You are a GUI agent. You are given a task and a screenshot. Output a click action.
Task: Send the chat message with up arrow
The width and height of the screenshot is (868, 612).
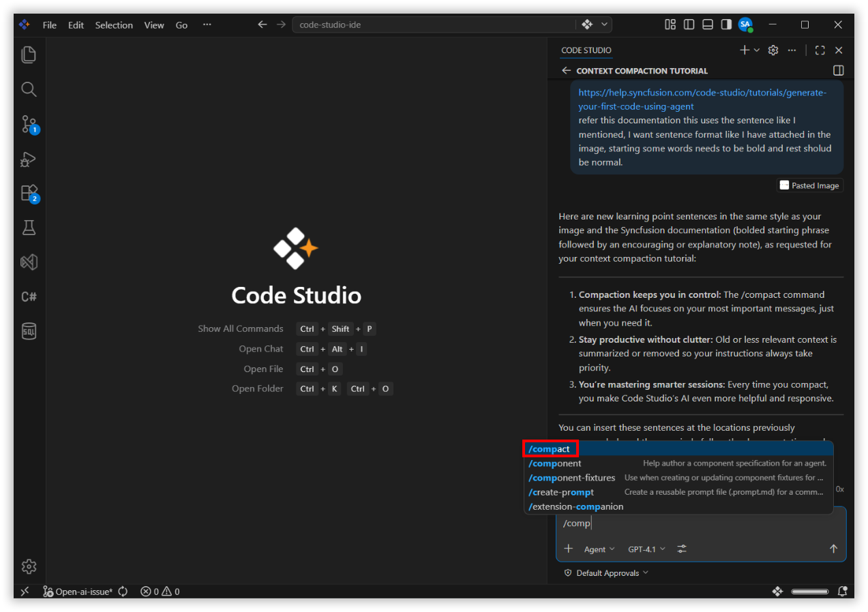click(x=833, y=549)
